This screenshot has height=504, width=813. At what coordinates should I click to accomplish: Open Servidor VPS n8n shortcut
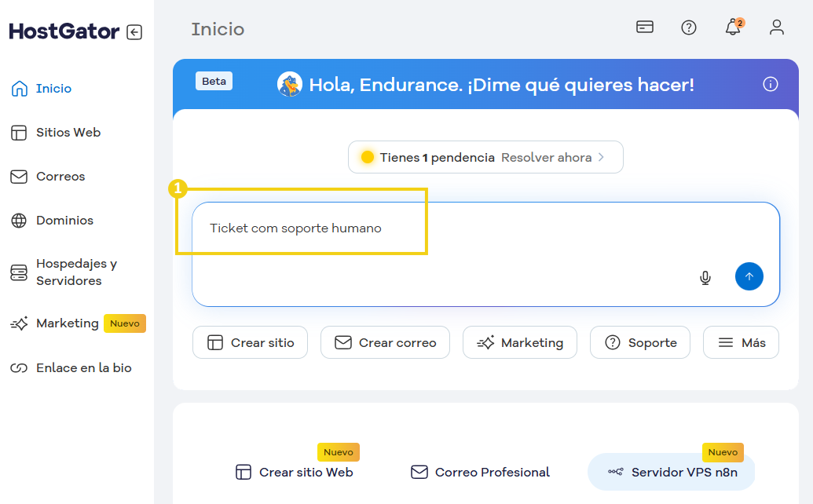tap(671, 472)
